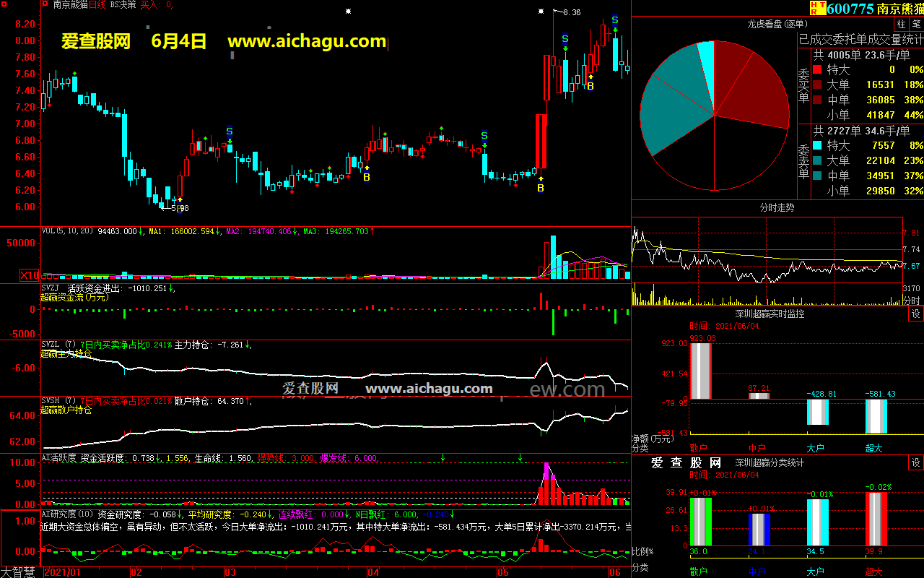Click the red 超大 39.9 ratio bar
The image size is (924, 578).
[876, 519]
